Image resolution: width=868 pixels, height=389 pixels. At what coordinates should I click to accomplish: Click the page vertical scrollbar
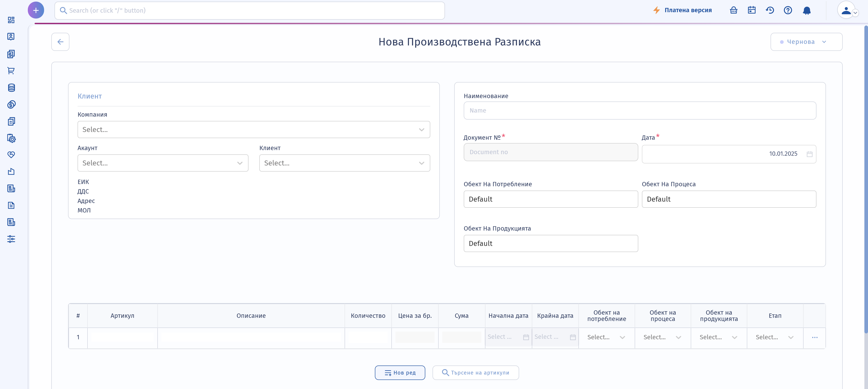point(866,179)
